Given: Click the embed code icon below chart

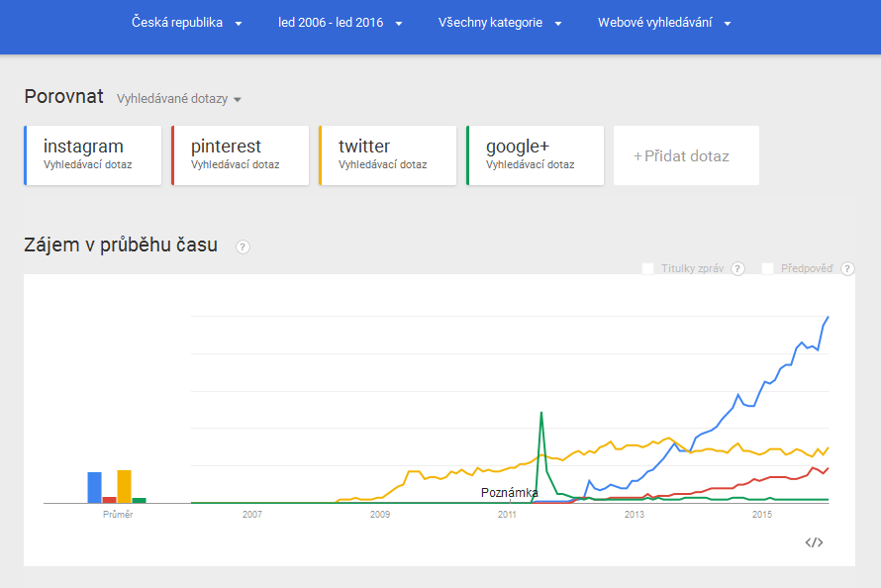Looking at the screenshot, I should [x=814, y=541].
